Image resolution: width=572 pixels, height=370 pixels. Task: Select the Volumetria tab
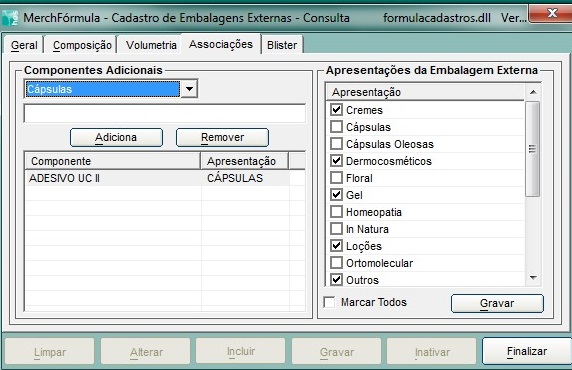pos(151,45)
